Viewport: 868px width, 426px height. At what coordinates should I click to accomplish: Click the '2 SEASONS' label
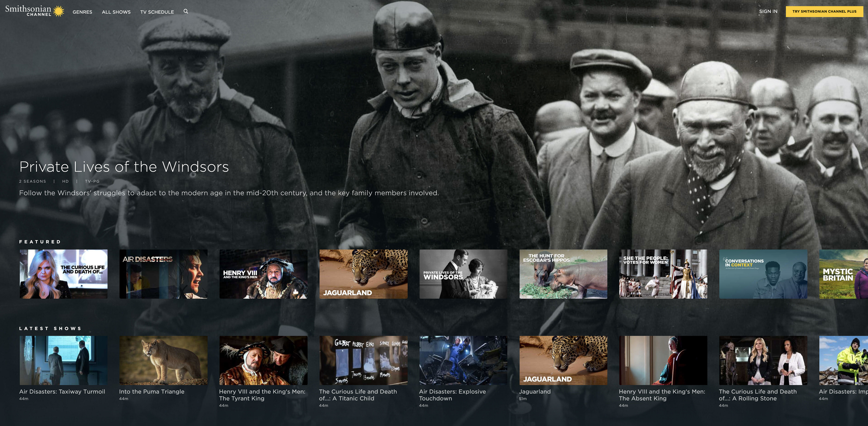click(33, 181)
